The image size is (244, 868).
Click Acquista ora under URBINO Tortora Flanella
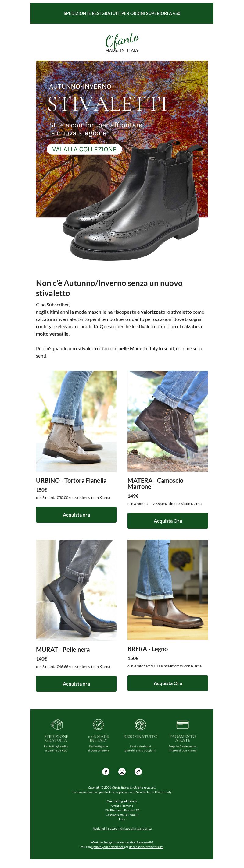[x=76, y=514]
